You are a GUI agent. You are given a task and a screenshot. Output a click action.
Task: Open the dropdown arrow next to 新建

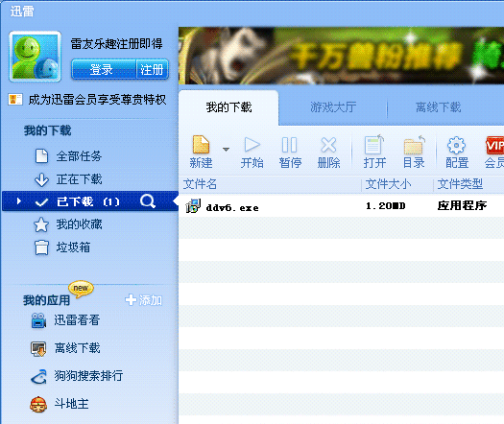point(226,150)
